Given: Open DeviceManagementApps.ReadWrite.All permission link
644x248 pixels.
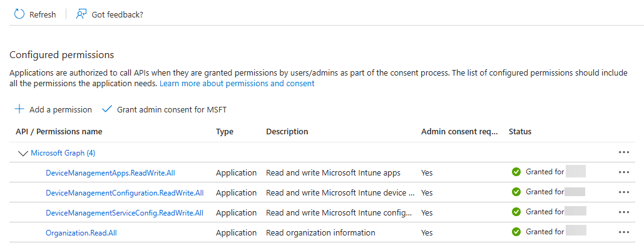Looking at the screenshot, I should [111, 172].
